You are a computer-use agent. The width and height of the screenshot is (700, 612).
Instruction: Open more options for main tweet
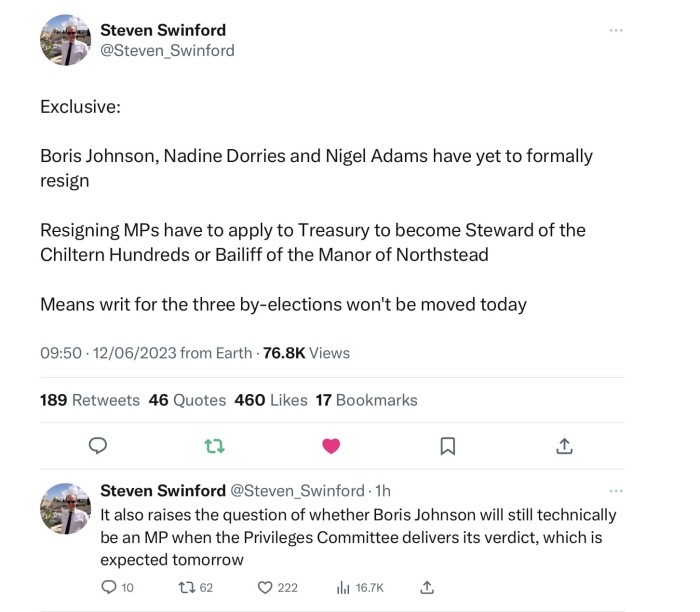click(x=616, y=30)
